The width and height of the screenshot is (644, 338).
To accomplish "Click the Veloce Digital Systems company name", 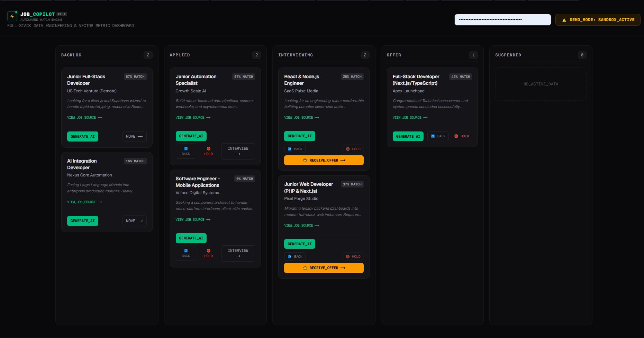I will (197, 193).
